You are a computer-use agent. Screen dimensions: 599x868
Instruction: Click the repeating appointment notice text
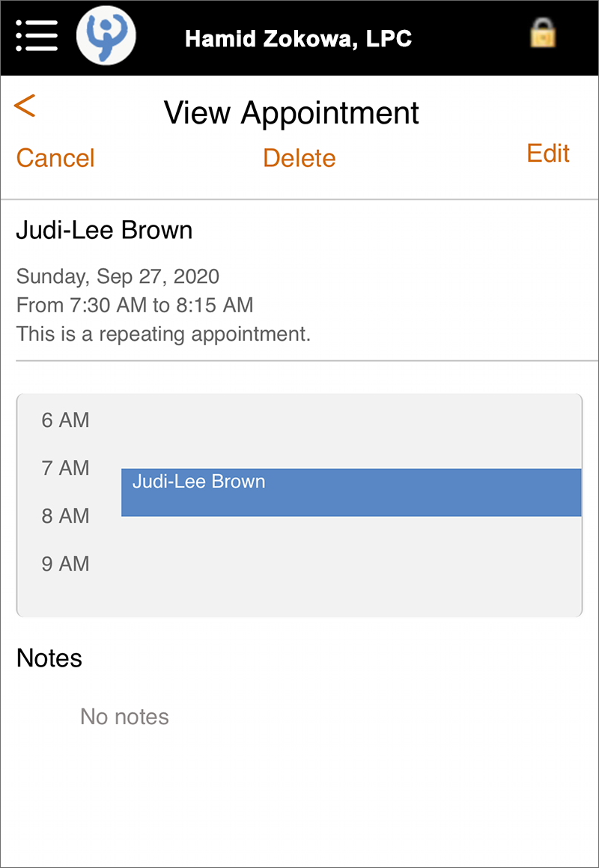pyautogui.click(x=163, y=334)
